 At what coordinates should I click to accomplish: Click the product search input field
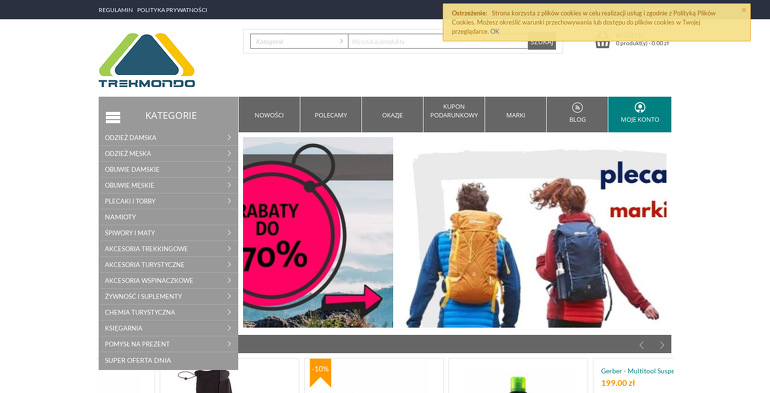438,41
